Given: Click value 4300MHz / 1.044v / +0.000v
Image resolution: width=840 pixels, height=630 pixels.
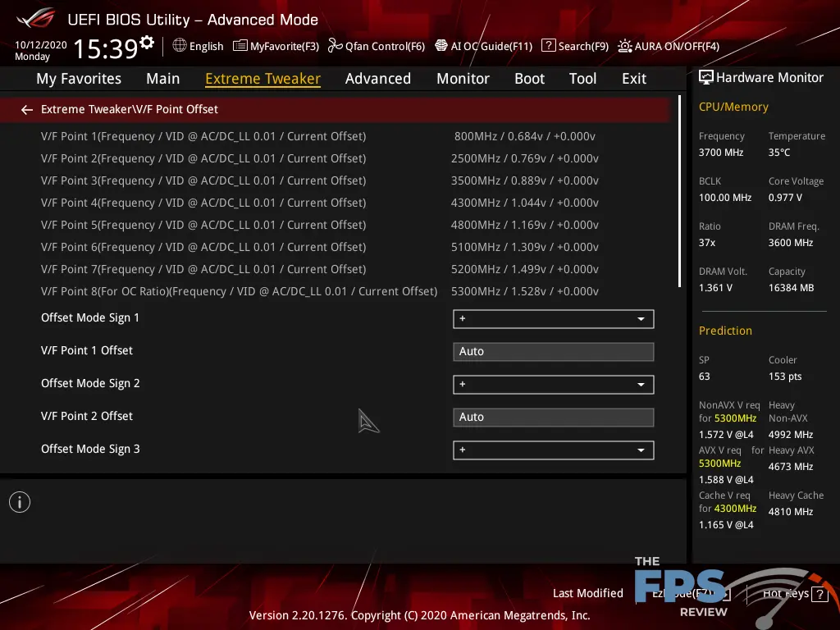Looking at the screenshot, I should [525, 203].
